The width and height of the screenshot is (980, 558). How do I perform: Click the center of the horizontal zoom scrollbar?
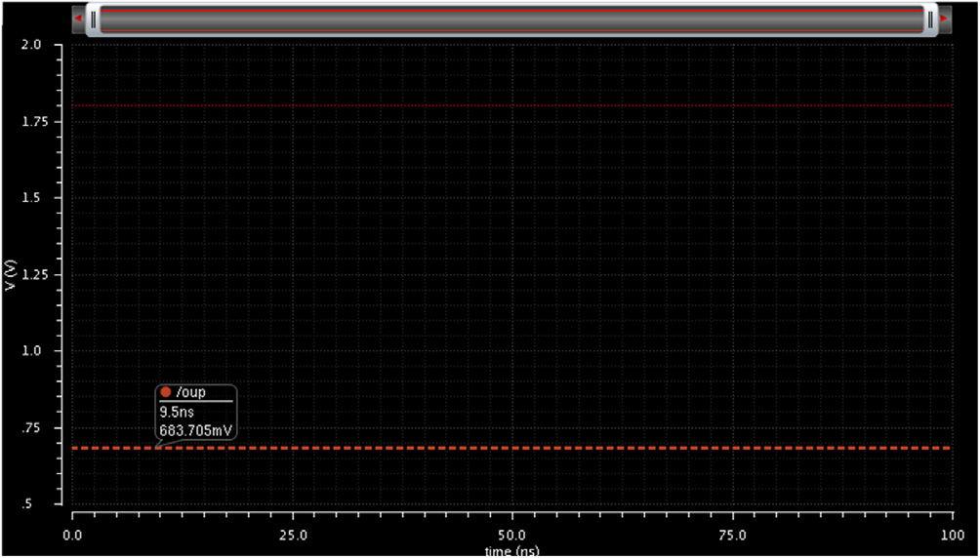click(511, 19)
